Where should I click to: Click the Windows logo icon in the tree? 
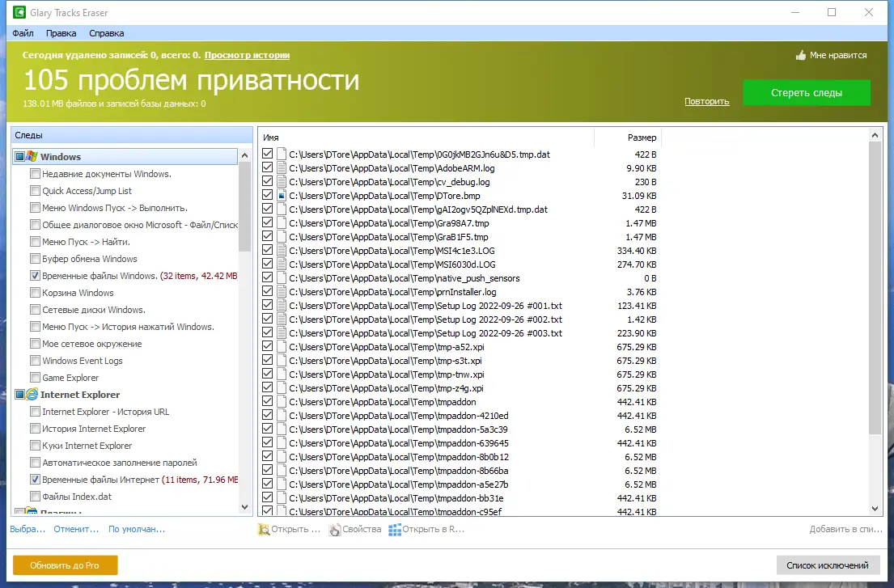coord(32,156)
